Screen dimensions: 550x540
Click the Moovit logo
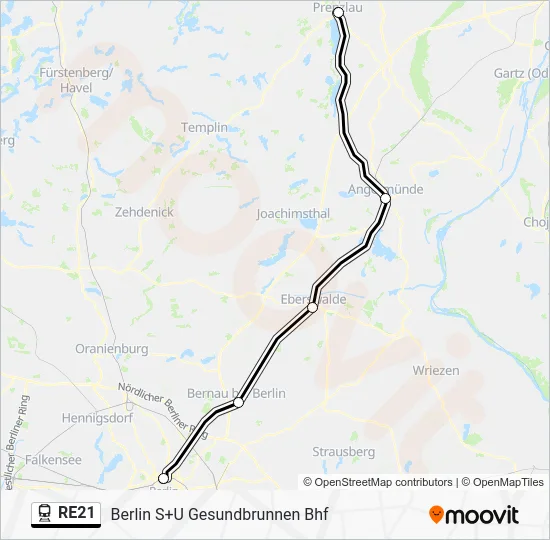[474, 515]
